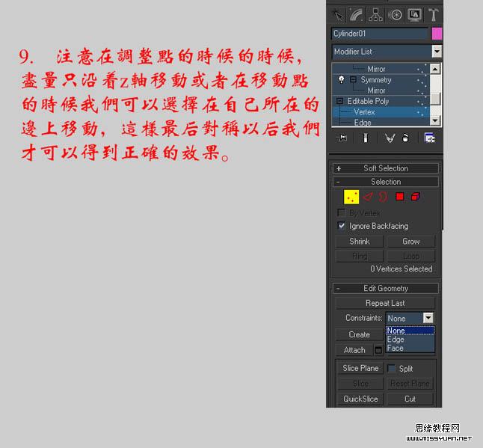Select the top Mirror sub-object entry
This screenshot has height=448, width=483.
(376, 69)
